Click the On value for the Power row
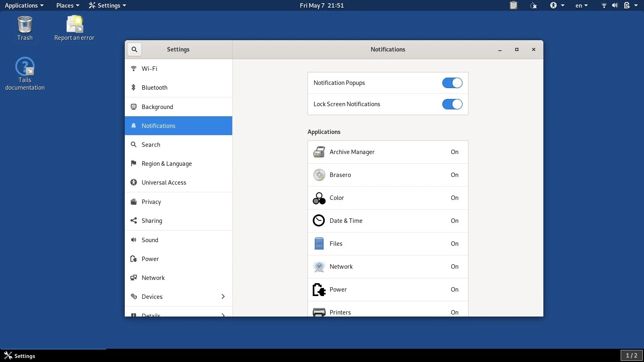644x362 pixels. point(454,290)
